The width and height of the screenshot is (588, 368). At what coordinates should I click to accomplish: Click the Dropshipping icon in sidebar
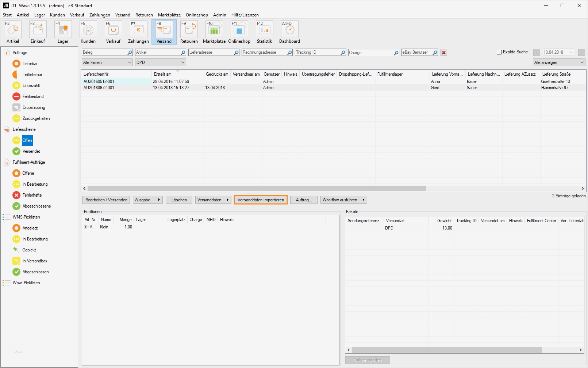point(16,107)
